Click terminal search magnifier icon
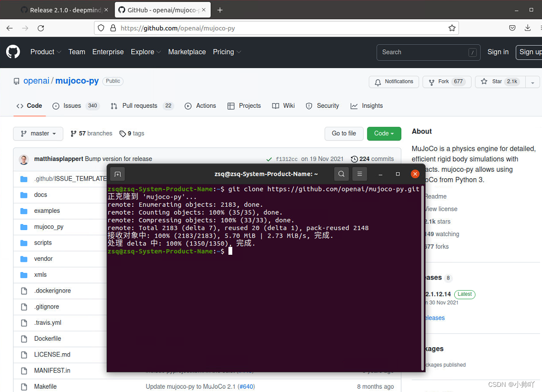 pos(341,174)
